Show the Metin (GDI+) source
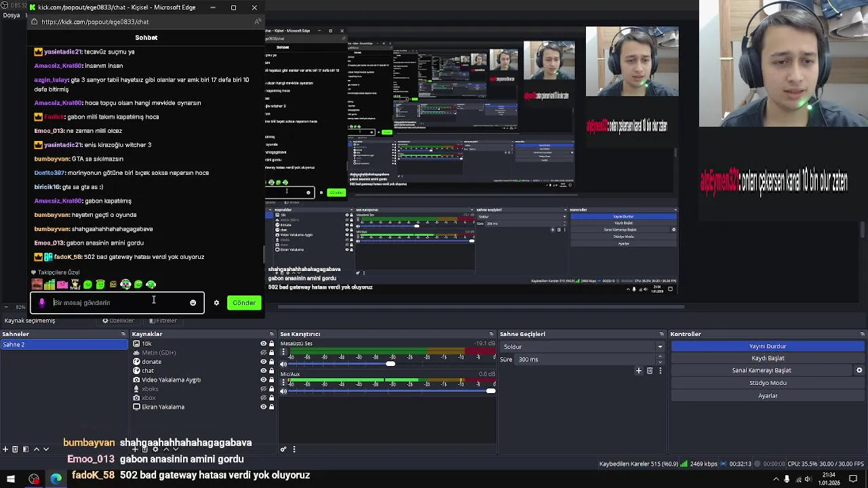This screenshot has width=868, height=488. tap(264, 352)
